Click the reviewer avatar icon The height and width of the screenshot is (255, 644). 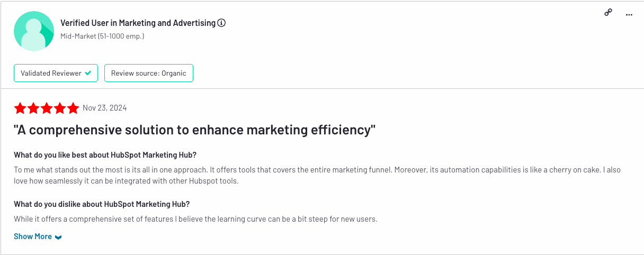pyautogui.click(x=34, y=31)
